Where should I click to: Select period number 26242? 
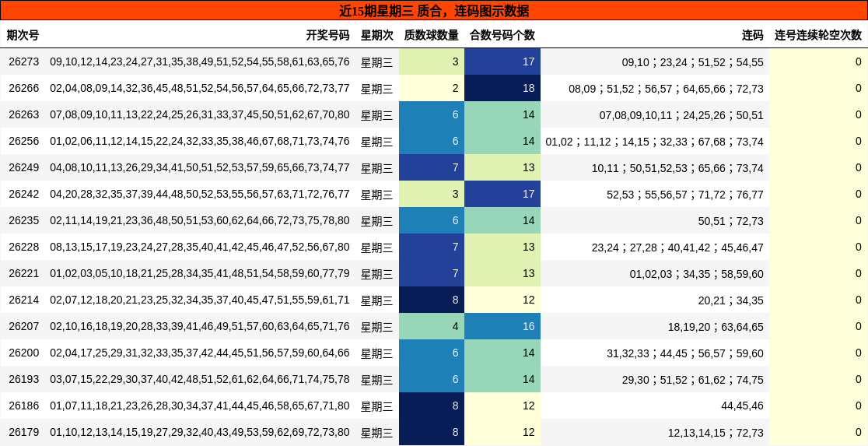(24, 194)
